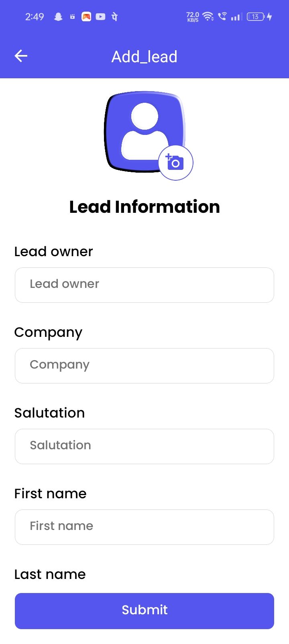Tap the game controller notification icon
Viewport: 289px width, 644px height.
tap(86, 16)
